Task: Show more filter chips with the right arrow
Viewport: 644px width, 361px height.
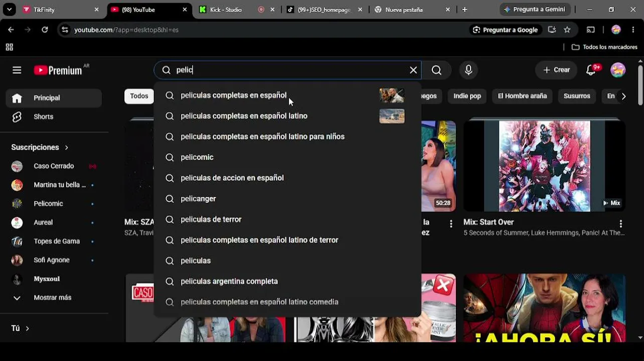Action: click(623, 96)
